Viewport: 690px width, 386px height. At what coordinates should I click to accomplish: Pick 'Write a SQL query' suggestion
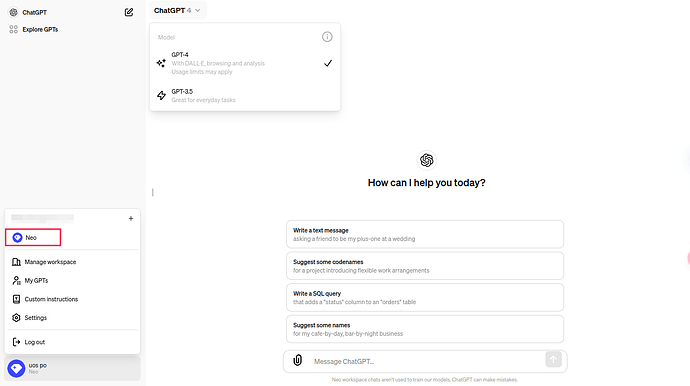pos(425,298)
